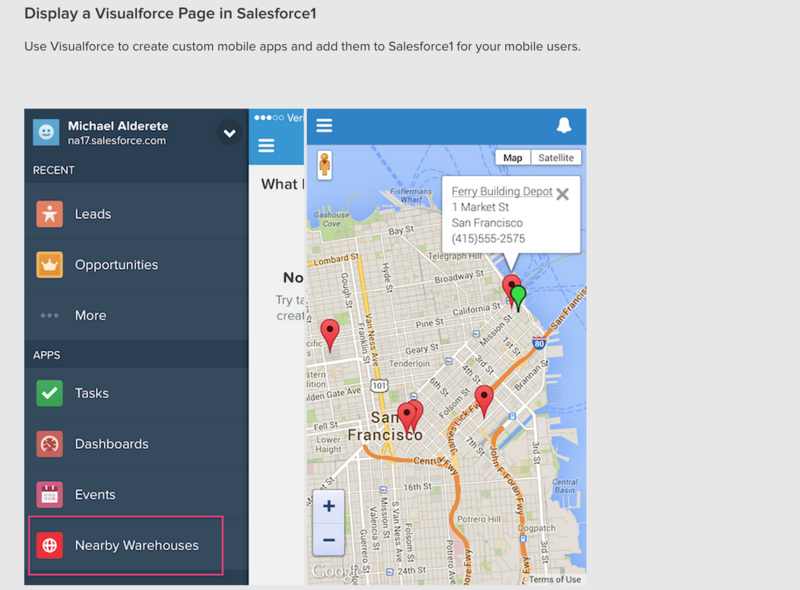Open the Tasks green checkmark icon
Viewport: 800px width, 590px height.
pos(49,393)
